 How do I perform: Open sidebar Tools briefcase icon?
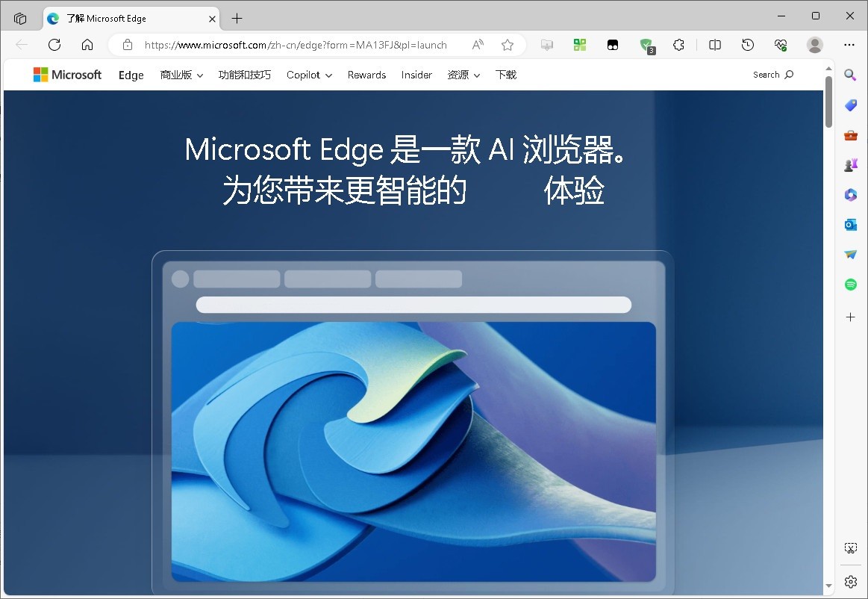tap(850, 135)
